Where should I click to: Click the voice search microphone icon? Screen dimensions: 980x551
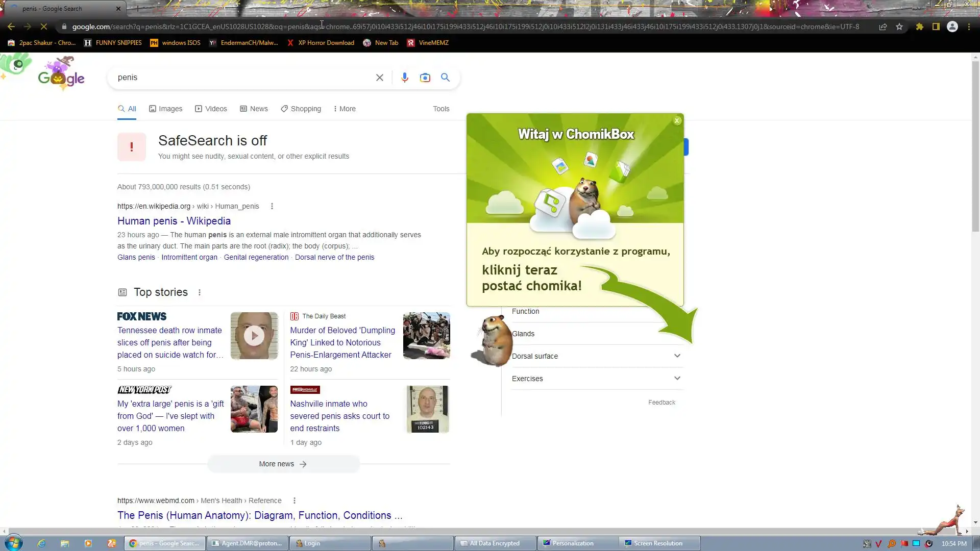click(x=404, y=78)
